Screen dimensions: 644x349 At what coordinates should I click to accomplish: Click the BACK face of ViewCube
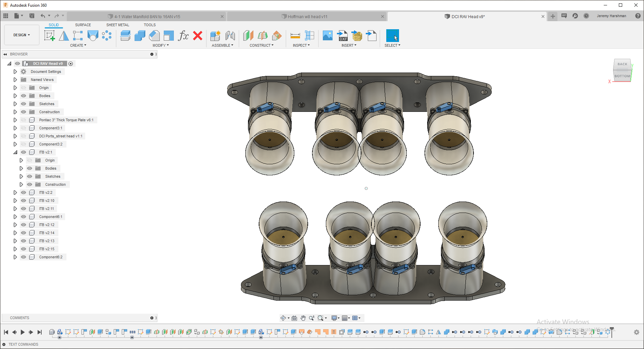coord(622,64)
